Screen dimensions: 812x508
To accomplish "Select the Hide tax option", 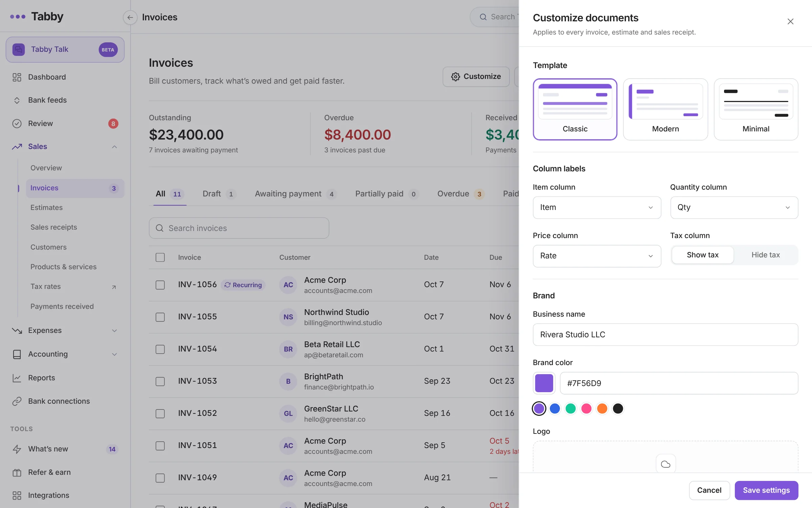I will point(766,255).
